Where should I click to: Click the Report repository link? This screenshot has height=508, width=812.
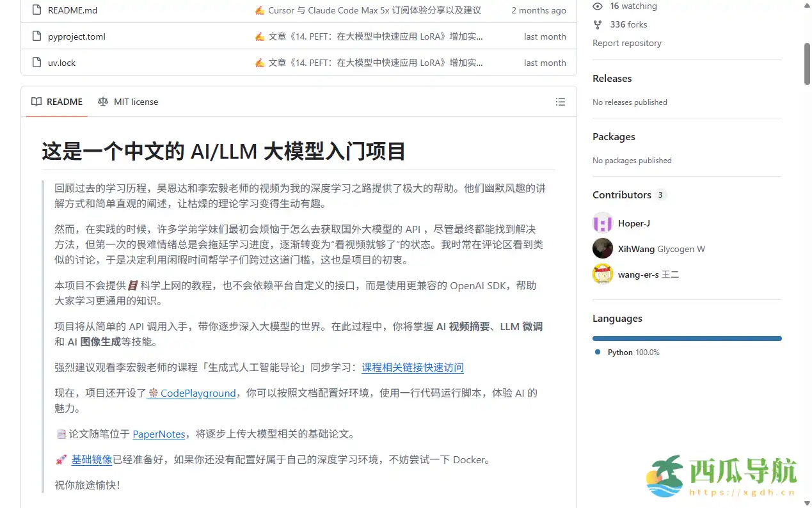click(x=626, y=43)
